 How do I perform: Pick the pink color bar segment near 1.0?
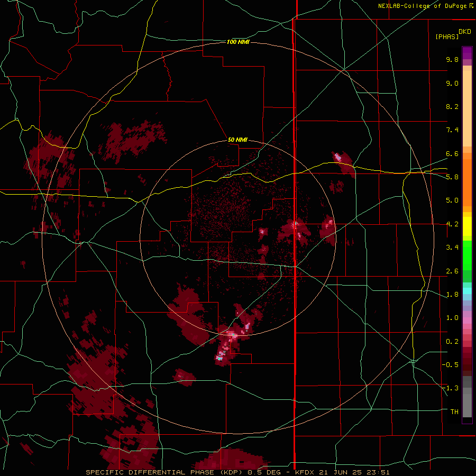click(x=467, y=321)
